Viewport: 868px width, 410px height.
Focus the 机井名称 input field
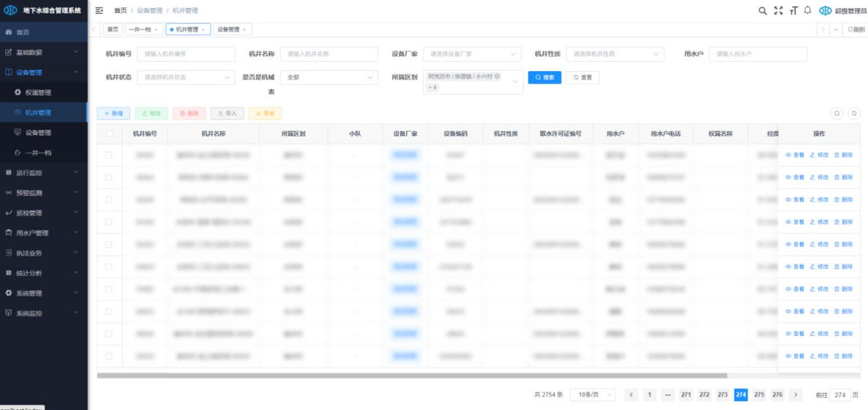click(330, 54)
